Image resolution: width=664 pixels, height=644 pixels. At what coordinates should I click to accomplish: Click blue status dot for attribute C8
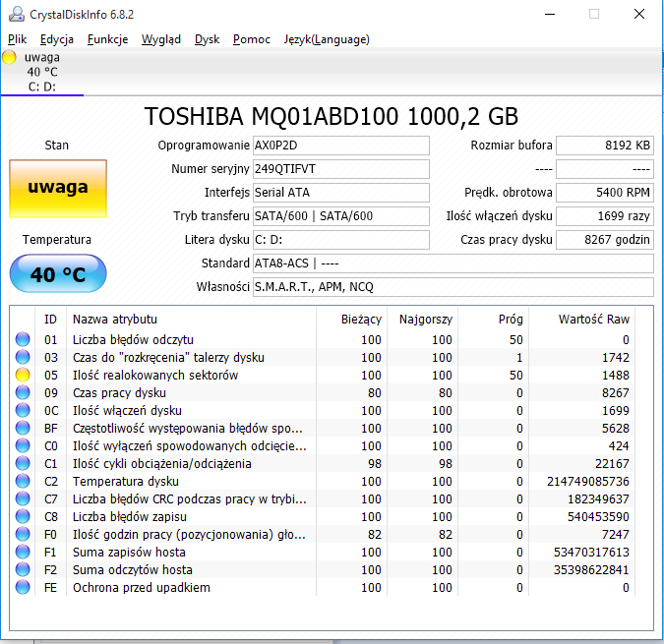tap(23, 516)
